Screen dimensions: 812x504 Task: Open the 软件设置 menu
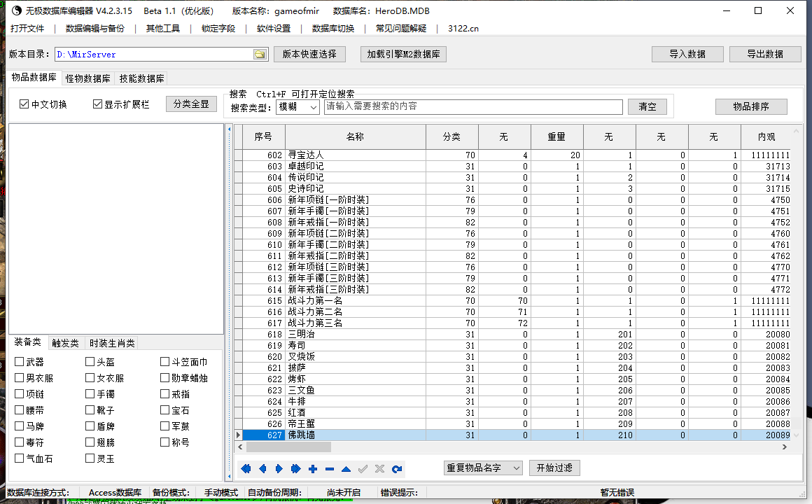pos(274,29)
